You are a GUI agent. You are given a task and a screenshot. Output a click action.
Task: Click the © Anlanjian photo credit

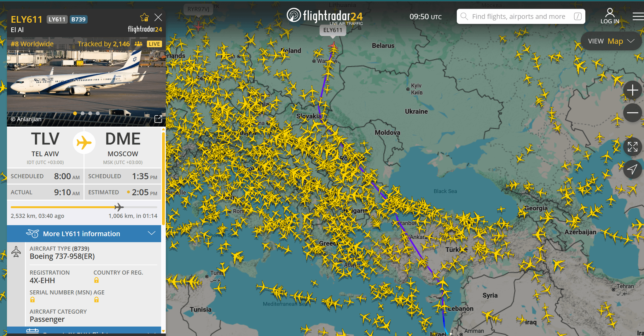click(26, 119)
